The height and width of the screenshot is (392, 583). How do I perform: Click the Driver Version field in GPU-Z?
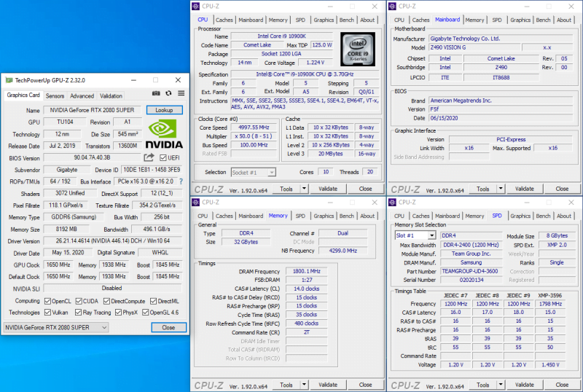113,241
